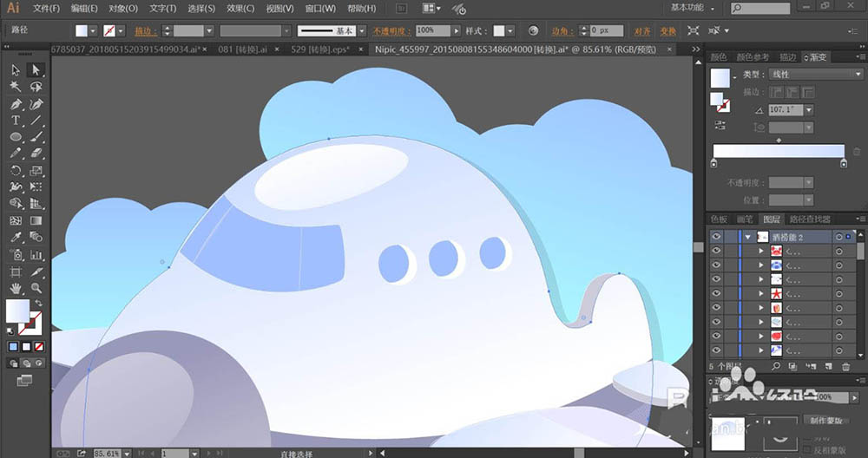Select the Ellipse tool
Screen dimensions: 868x458
click(16, 137)
